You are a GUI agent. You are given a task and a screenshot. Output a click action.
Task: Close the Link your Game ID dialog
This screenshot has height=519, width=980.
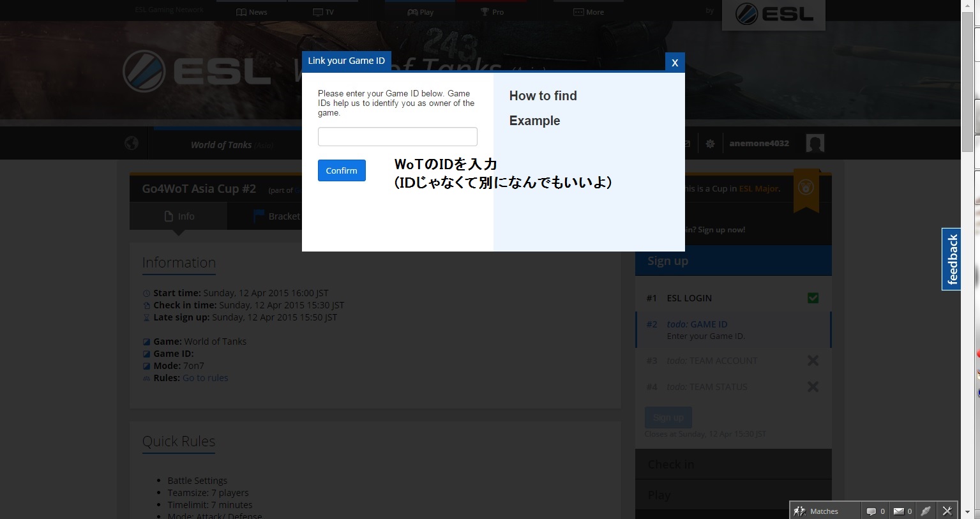pyautogui.click(x=675, y=63)
